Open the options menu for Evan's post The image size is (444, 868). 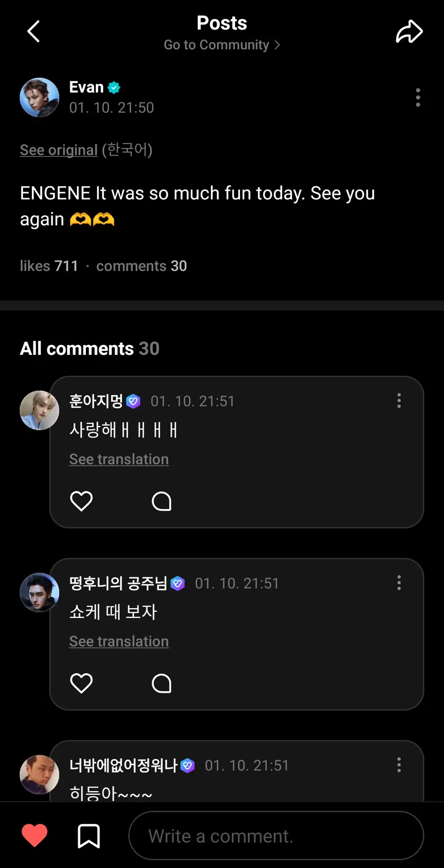[418, 98]
